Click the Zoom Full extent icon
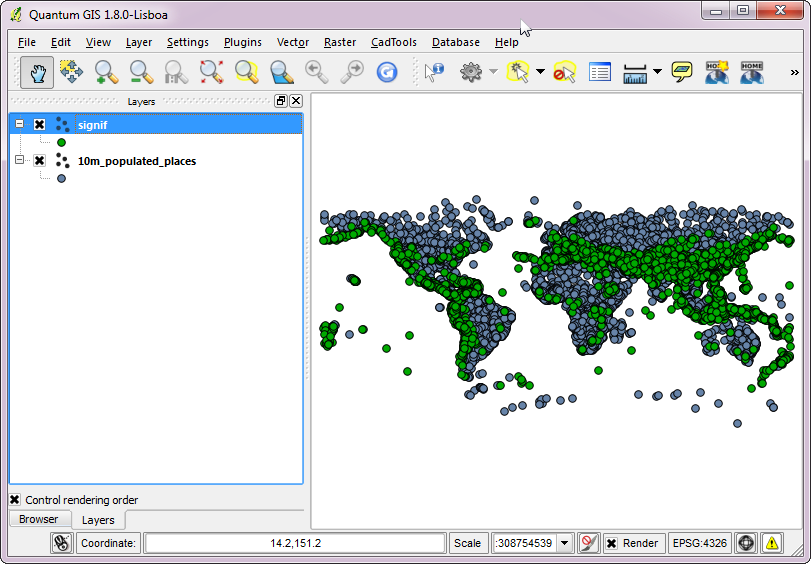 (211, 72)
